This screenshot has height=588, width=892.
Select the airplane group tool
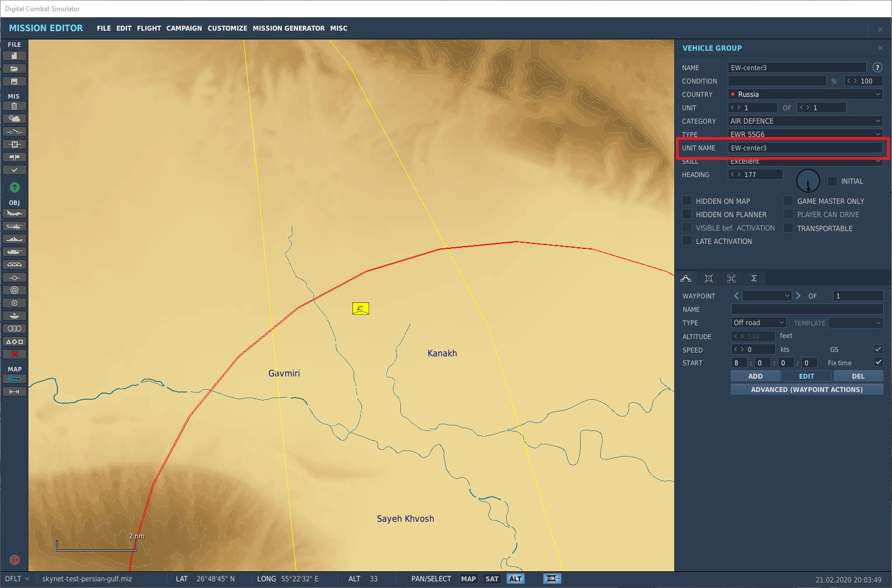[x=14, y=213]
